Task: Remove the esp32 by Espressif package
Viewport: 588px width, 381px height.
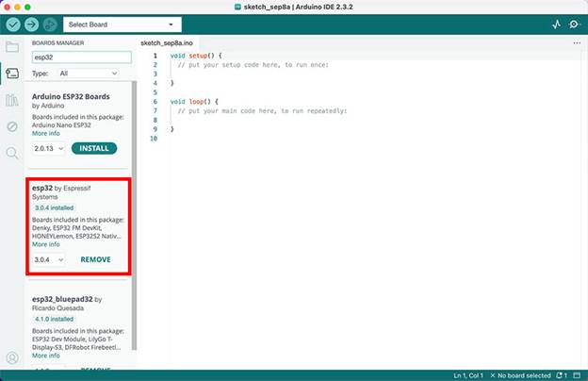Action: coord(95,259)
